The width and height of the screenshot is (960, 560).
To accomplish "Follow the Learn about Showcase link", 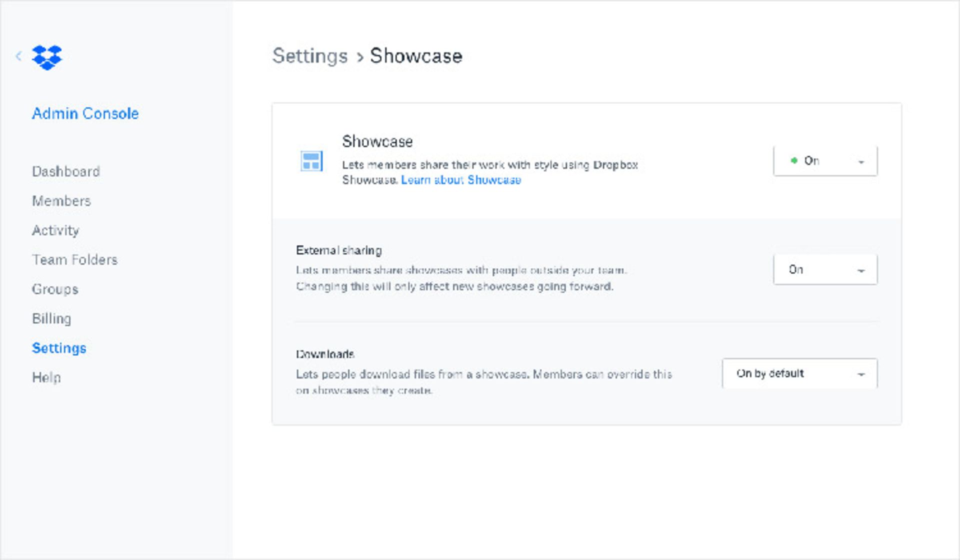I will coord(461,180).
